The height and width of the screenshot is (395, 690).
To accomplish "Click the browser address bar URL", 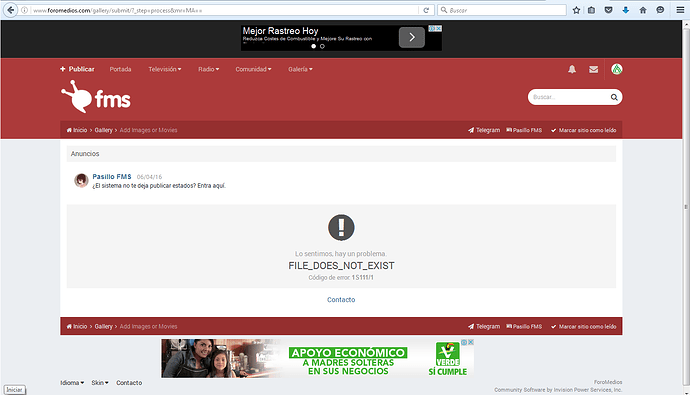I will point(224,10).
